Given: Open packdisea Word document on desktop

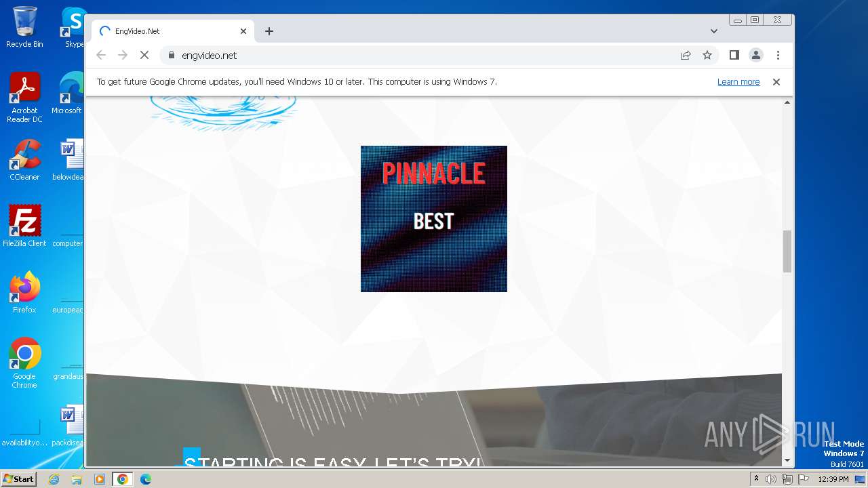Looking at the screenshot, I should pos(69,426).
